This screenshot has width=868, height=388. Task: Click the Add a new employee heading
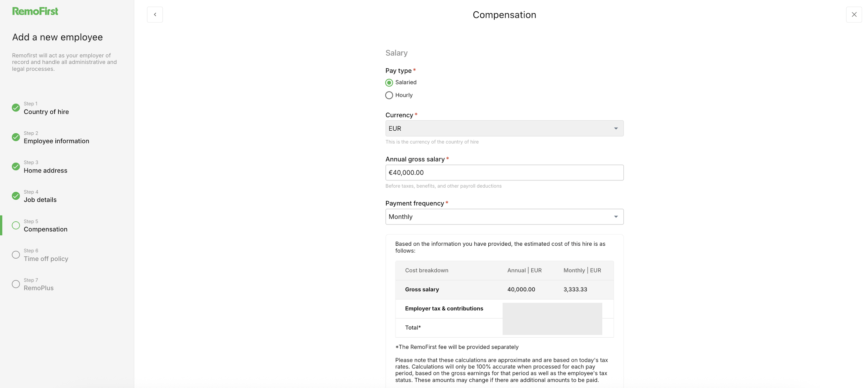click(57, 37)
